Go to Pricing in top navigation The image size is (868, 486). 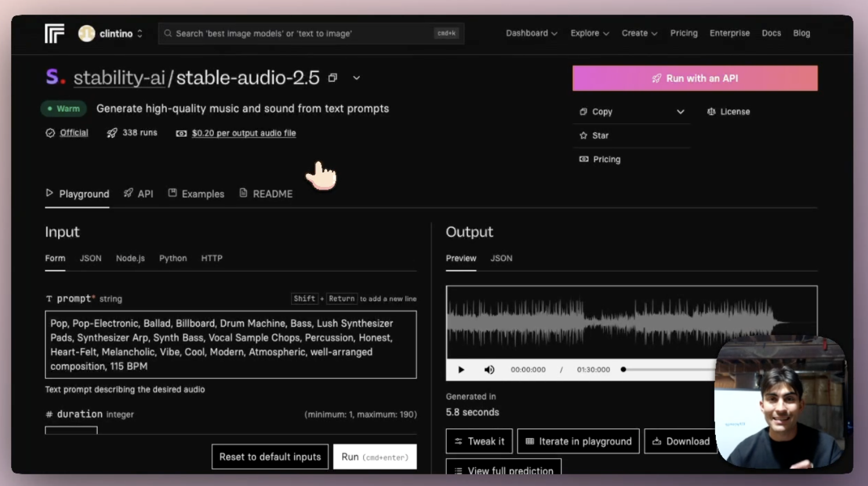point(684,33)
